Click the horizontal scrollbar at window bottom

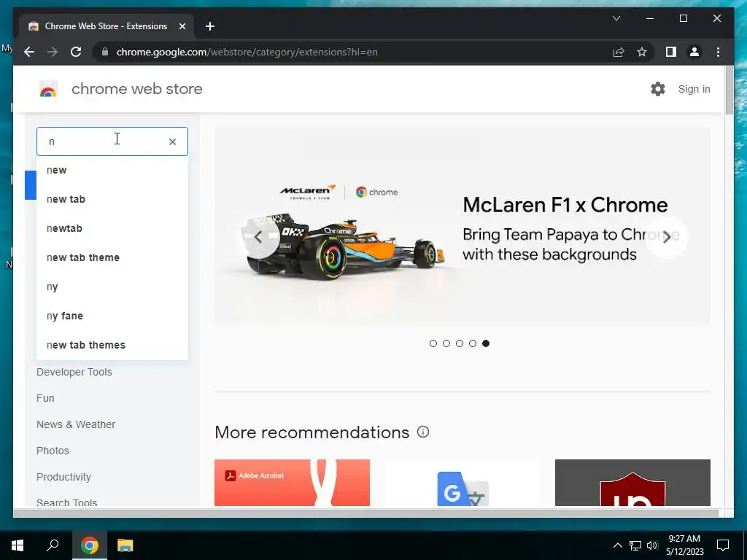(366, 513)
